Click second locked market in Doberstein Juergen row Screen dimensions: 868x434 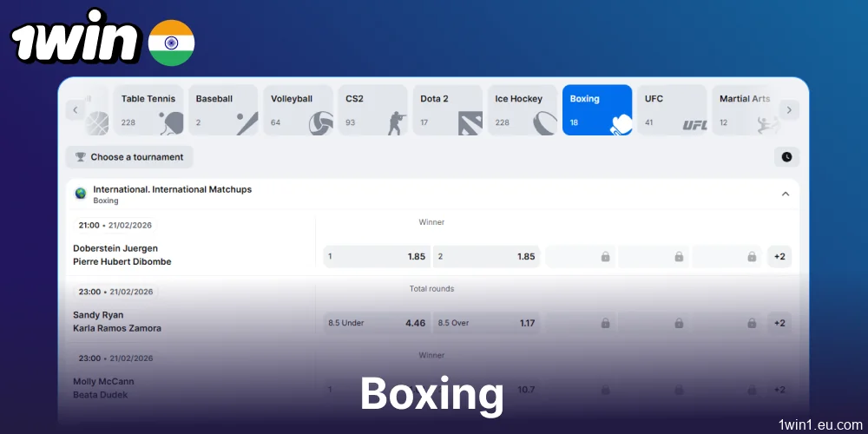pyautogui.click(x=654, y=257)
